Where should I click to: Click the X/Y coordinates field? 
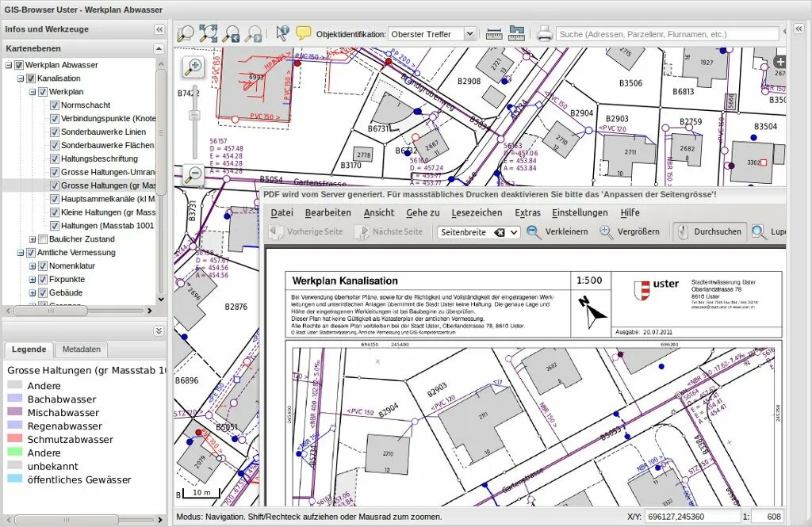coord(691,516)
